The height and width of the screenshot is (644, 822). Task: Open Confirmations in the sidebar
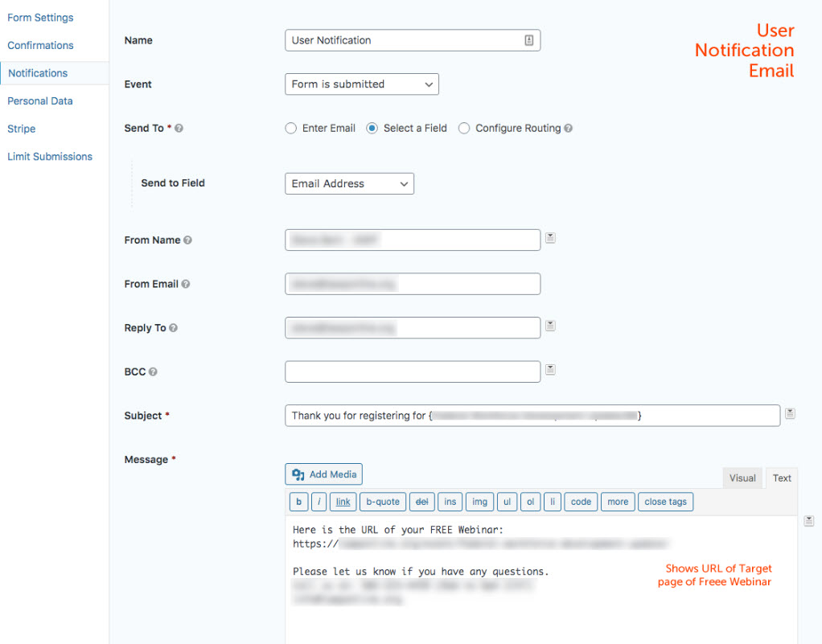point(40,46)
